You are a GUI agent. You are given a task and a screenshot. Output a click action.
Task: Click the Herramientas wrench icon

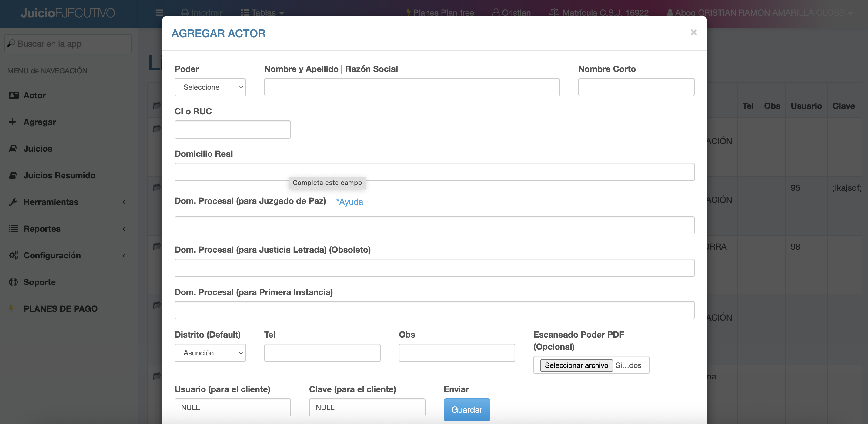pyautogui.click(x=13, y=202)
